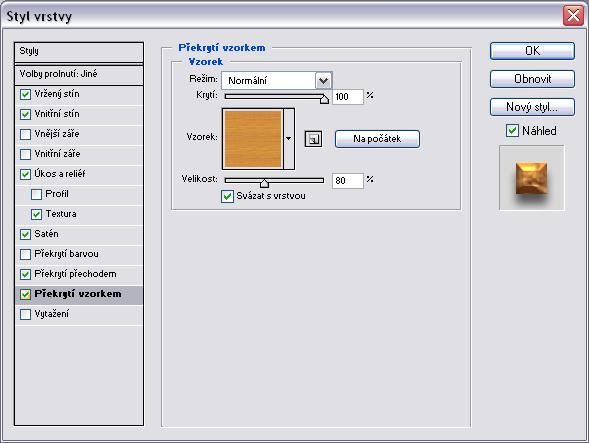Viewport: 589px width, 443px height.
Task: Open the Styly section
Action: pos(79,52)
